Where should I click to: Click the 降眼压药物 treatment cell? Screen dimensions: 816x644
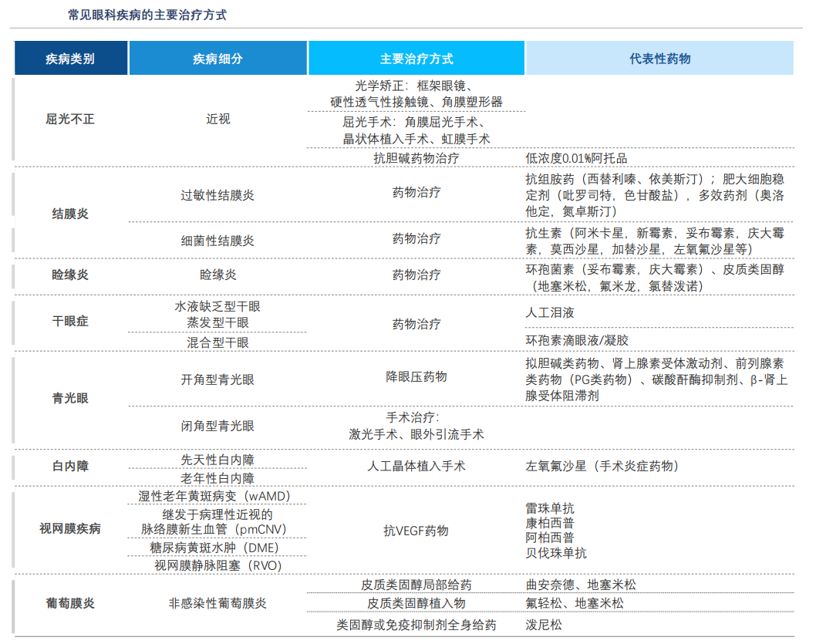pos(416,377)
